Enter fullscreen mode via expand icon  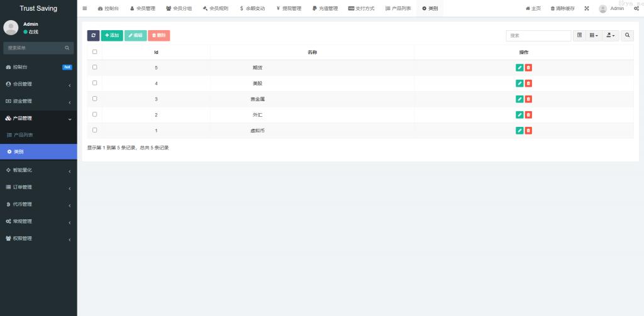tap(587, 8)
